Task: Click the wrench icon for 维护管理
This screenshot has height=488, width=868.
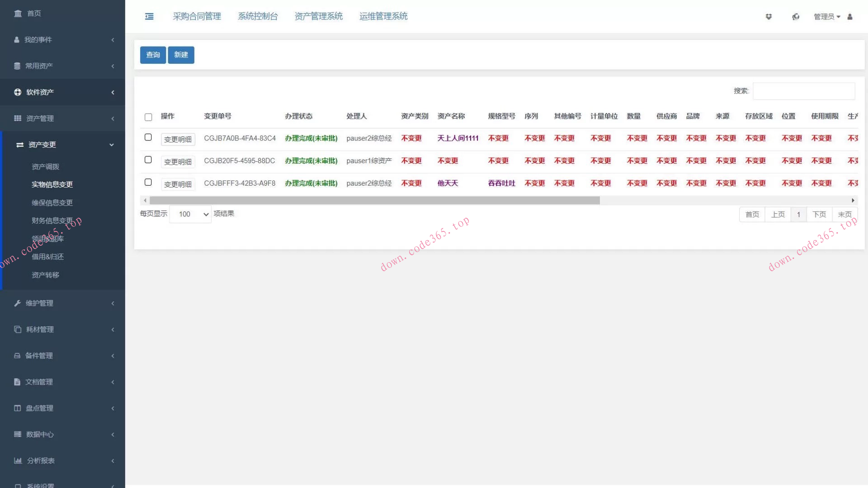Action: tap(17, 303)
